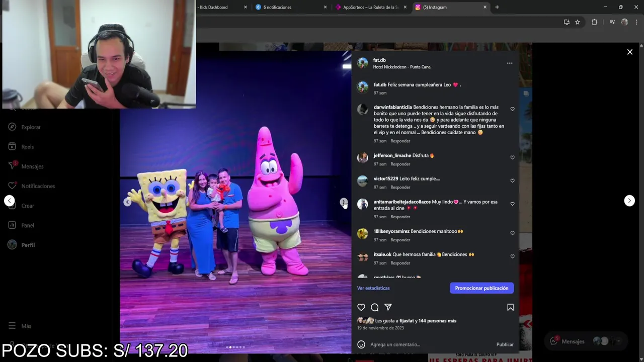Reply to itsale.ok's comment
The width and height of the screenshot is (644, 362).
coord(400,263)
